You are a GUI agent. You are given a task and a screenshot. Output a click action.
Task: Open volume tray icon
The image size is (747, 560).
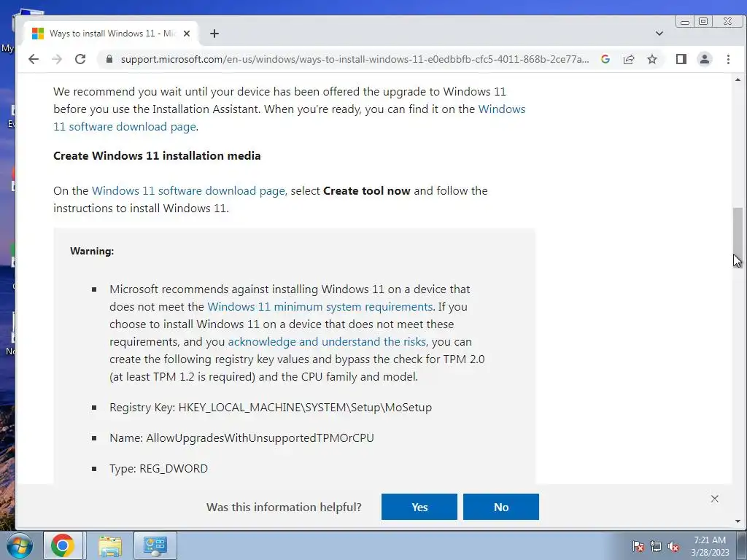coord(673,546)
